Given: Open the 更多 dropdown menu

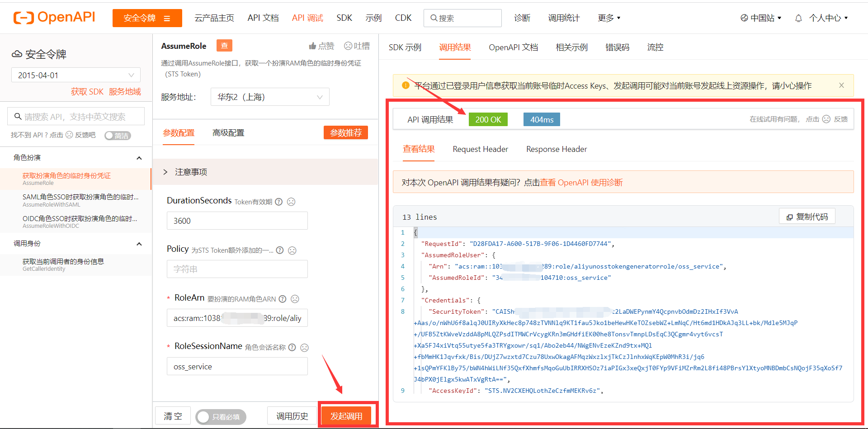Looking at the screenshot, I should pos(609,18).
